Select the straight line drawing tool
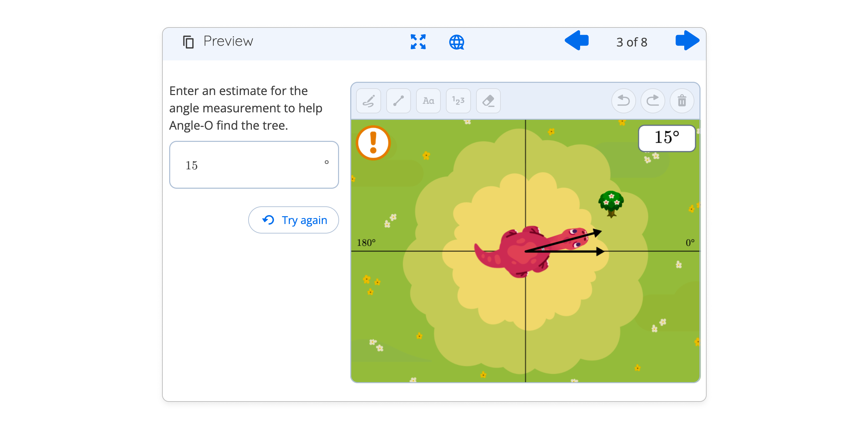Screen dimensions: 868x429 coord(398,101)
